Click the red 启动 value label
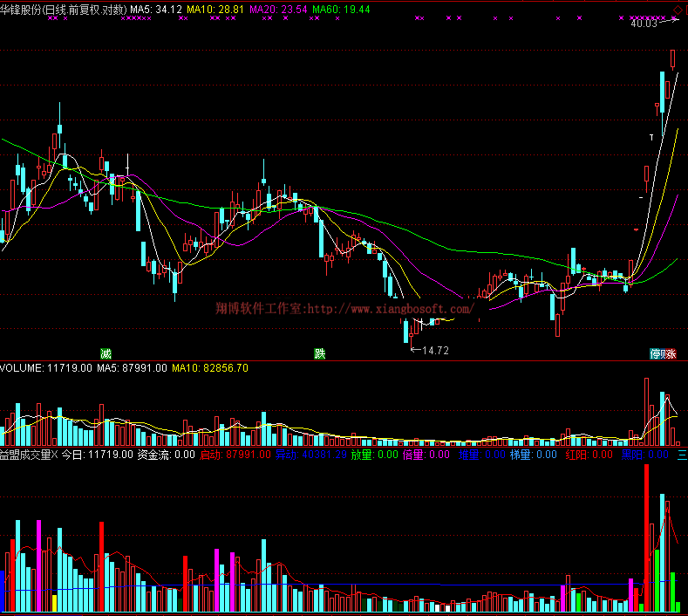The height and width of the screenshot is (616, 688). click(235, 455)
